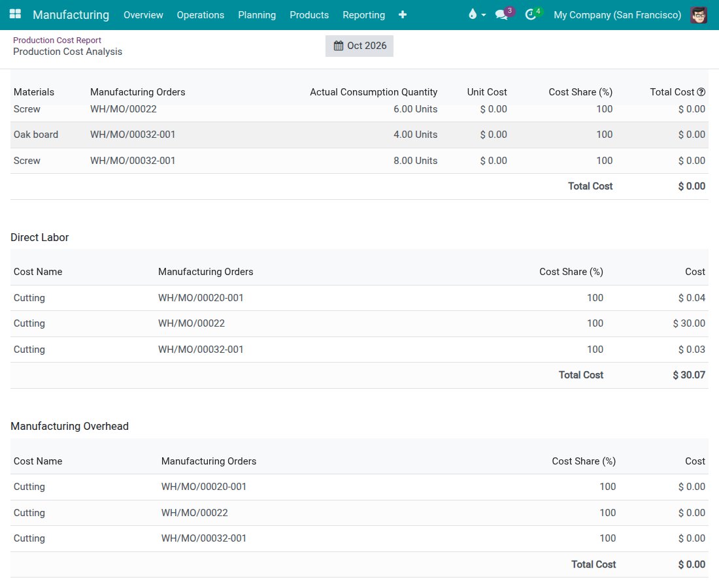Image resolution: width=719 pixels, height=588 pixels.
Task: Open the Products menu
Action: point(309,14)
